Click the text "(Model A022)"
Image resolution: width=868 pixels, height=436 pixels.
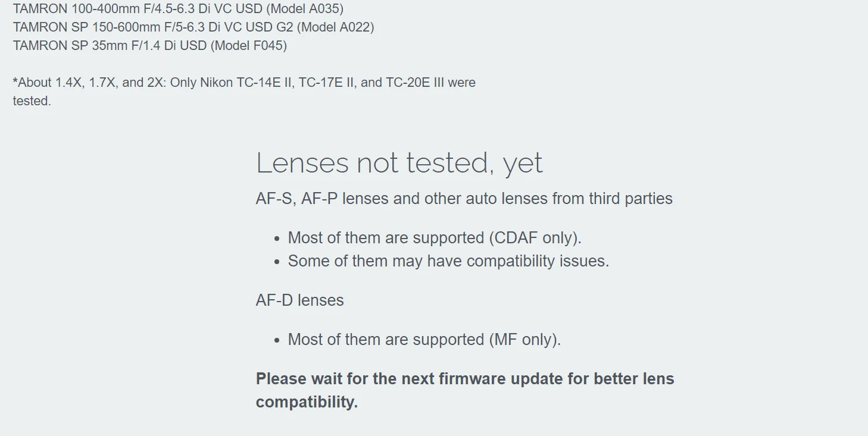coord(336,27)
